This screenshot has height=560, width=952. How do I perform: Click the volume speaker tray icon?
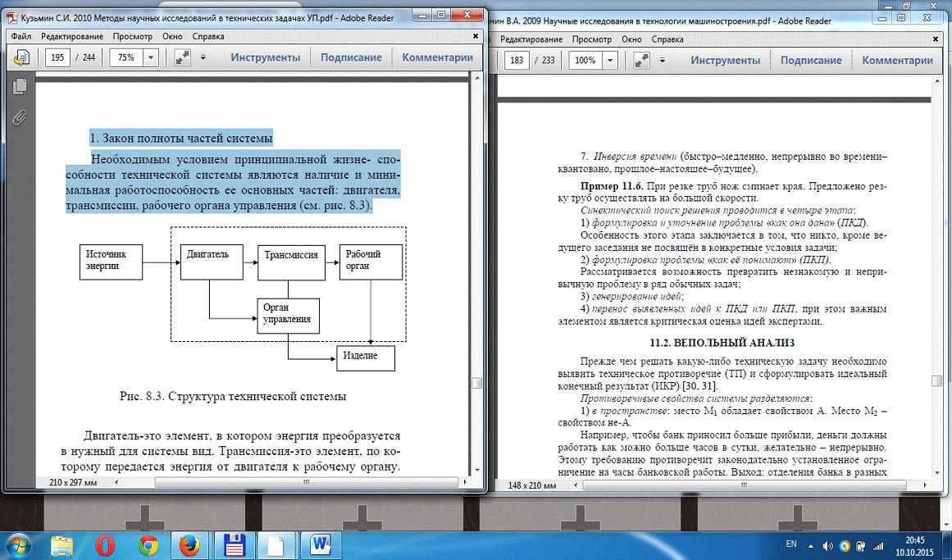827,547
